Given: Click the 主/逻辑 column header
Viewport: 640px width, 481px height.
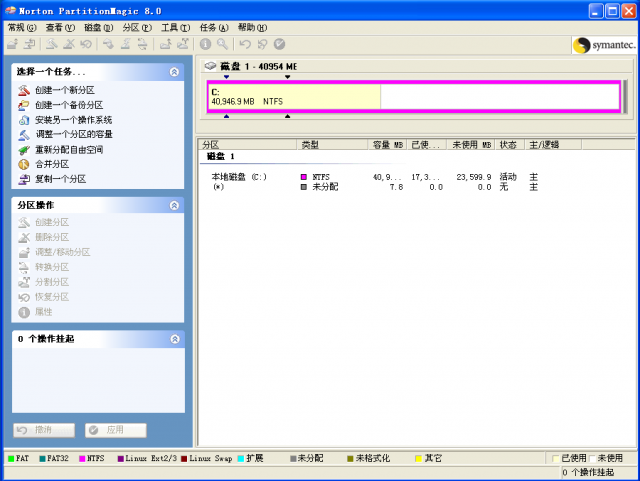Looking at the screenshot, I should (553, 145).
